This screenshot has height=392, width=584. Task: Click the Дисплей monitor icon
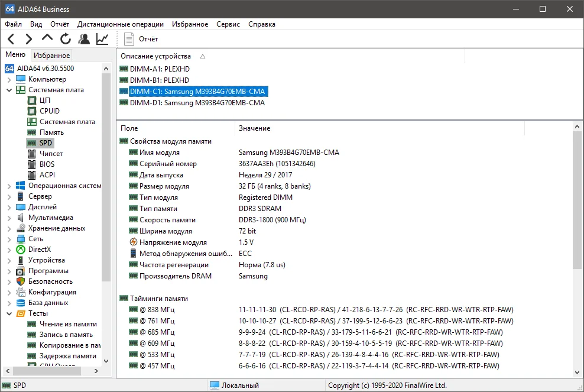point(21,207)
